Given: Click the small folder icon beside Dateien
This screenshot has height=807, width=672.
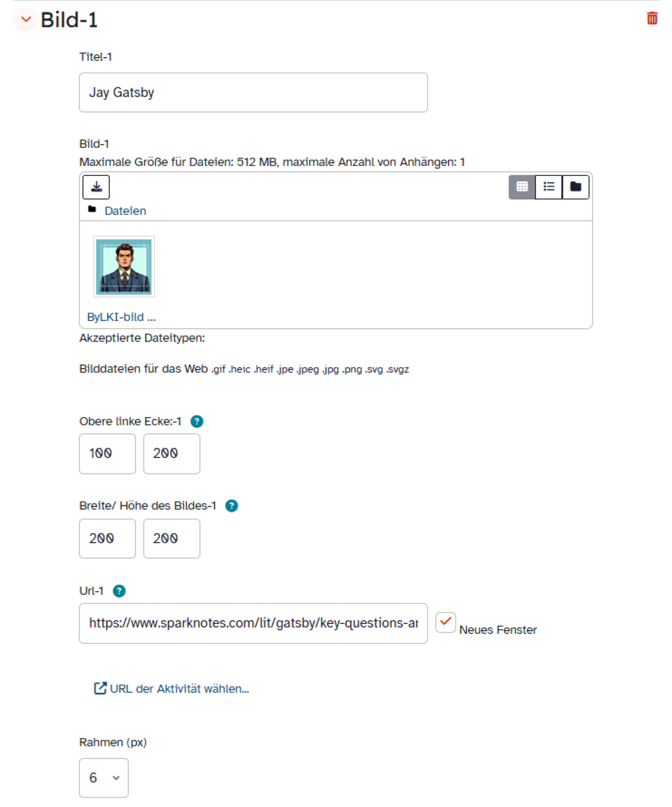Looking at the screenshot, I should (92, 209).
